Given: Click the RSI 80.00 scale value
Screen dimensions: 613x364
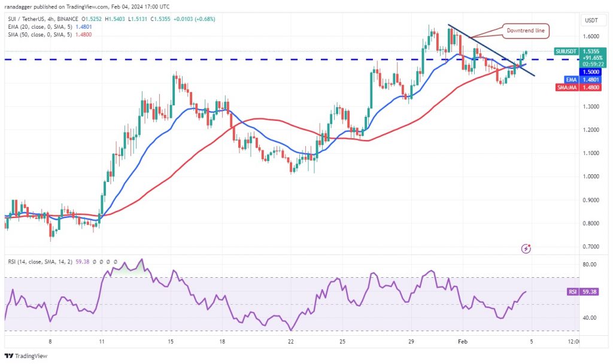Looking at the screenshot, I should click(x=590, y=264).
